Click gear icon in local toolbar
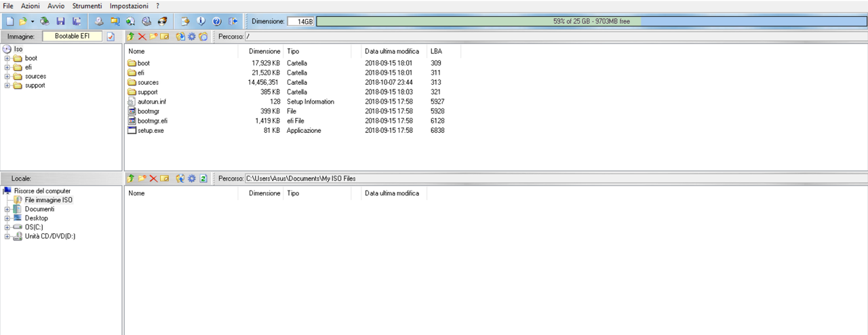The width and height of the screenshot is (868, 335). click(192, 178)
